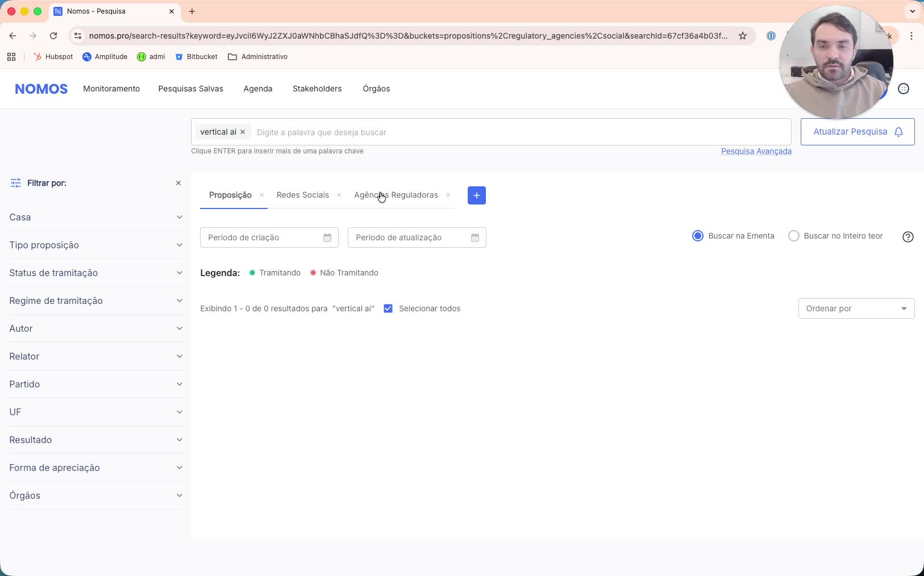The width and height of the screenshot is (924, 576).
Task: Close the Agências Reguladoras tab with its x
Action: pos(448,195)
